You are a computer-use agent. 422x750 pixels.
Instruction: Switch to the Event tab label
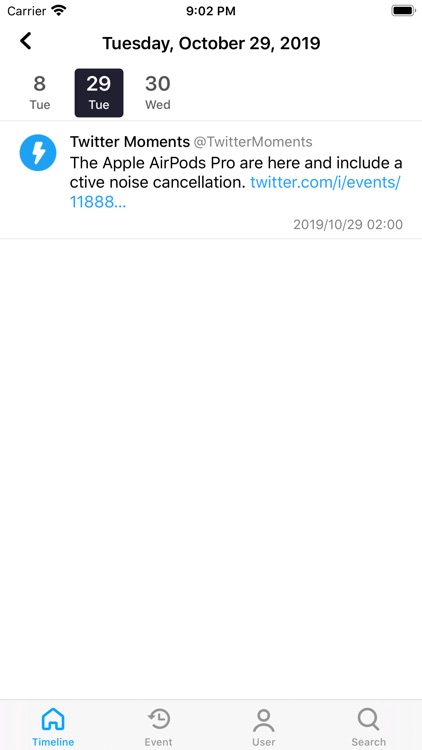pos(158,742)
